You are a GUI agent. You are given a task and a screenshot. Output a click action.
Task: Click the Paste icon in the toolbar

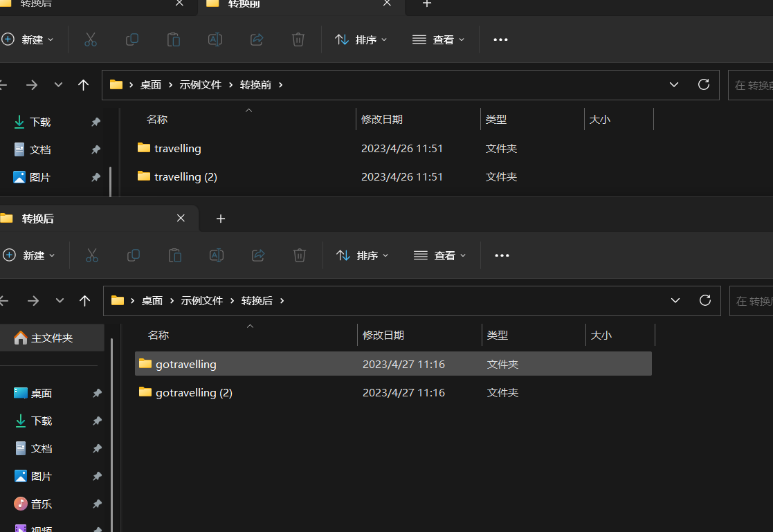point(174,39)
